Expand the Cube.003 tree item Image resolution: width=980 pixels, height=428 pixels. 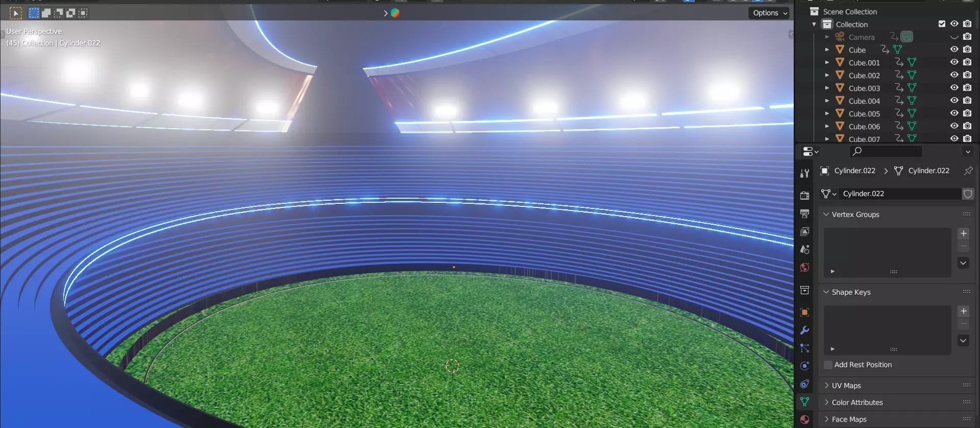click(x=827, y=88)
